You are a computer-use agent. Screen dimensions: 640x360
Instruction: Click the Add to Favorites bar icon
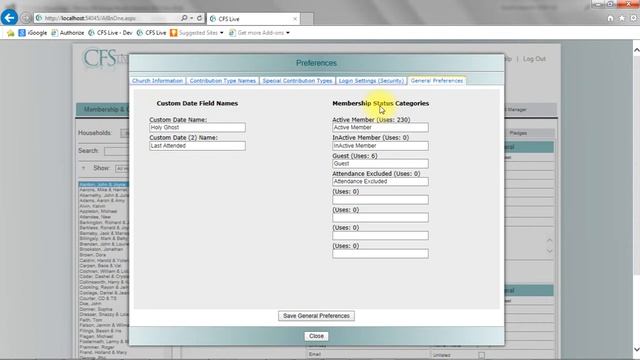[11, 33]
